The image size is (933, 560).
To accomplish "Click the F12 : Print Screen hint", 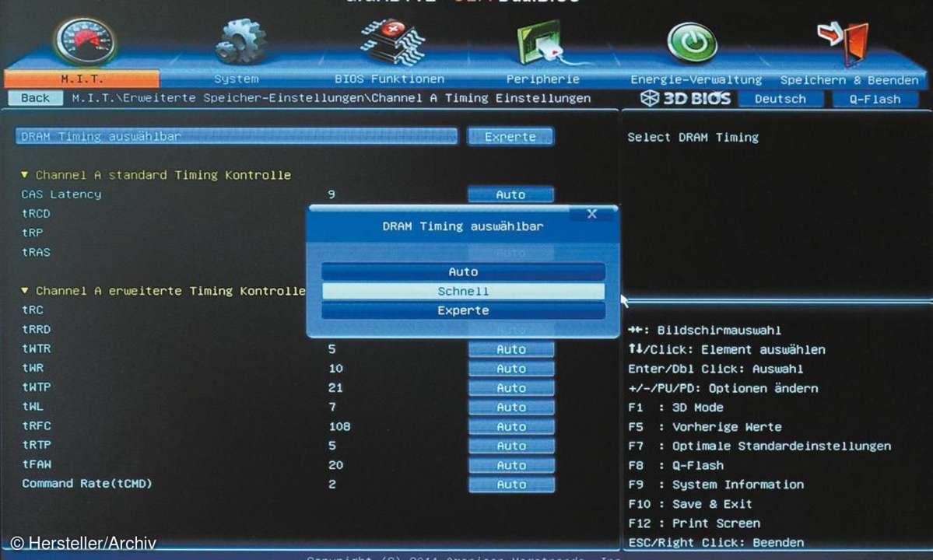I will pos(694,523).
